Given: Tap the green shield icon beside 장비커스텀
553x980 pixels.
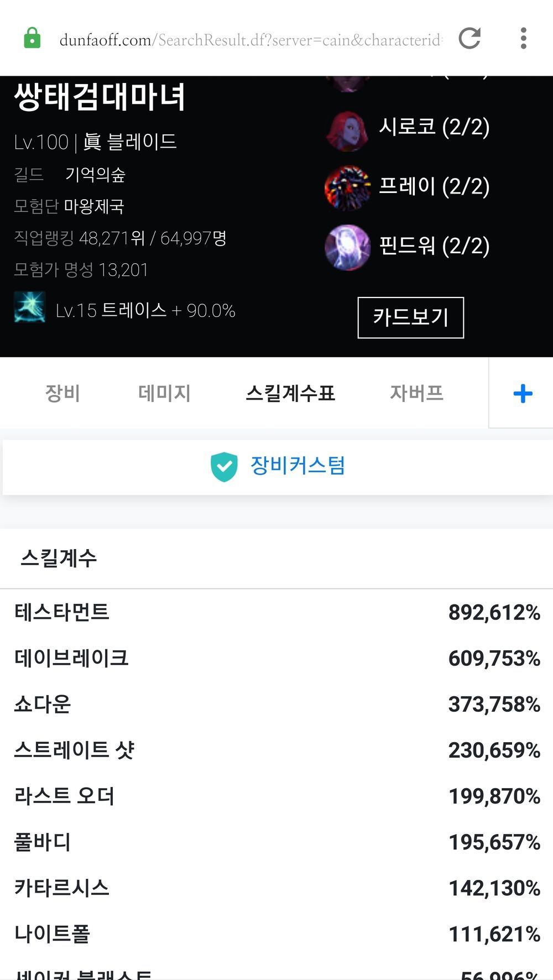Looking at the screenshot, I should coord(224,467).
